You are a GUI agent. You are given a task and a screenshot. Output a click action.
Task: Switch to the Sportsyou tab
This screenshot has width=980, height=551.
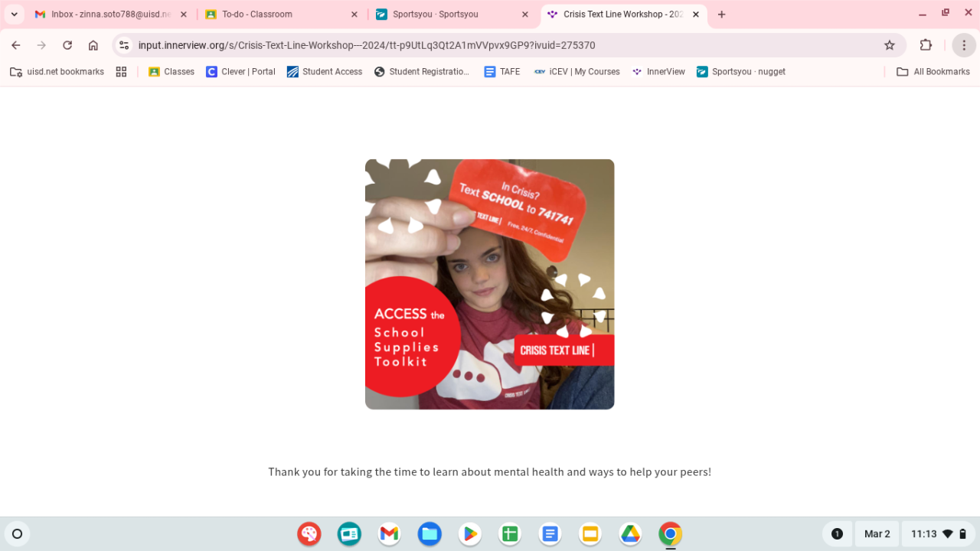pyautogui.click(x=452, y=15)
